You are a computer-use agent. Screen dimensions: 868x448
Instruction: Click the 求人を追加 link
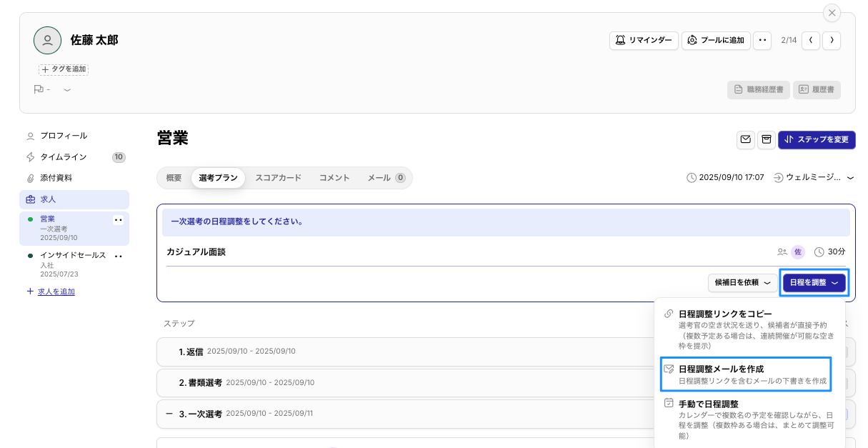pos(56,292)
